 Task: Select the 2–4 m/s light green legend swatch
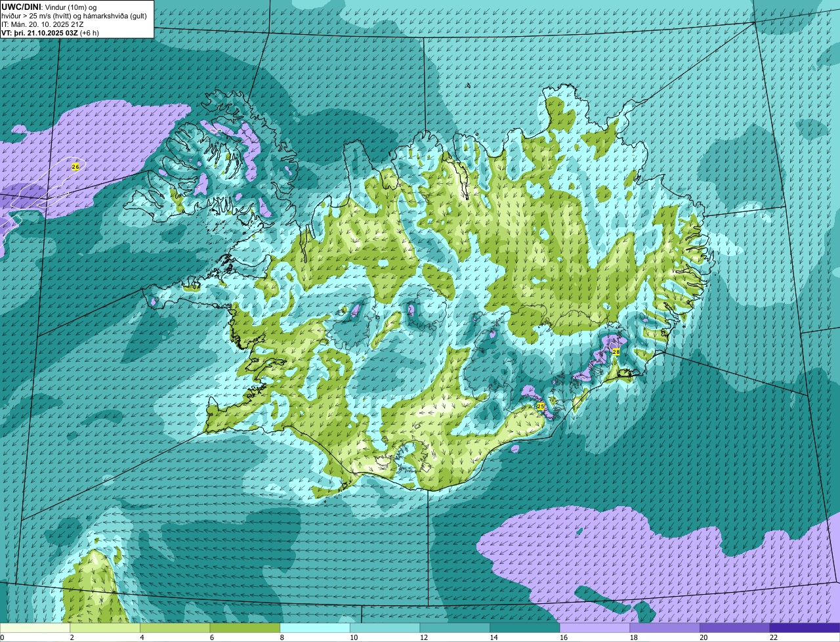(105, 628)
